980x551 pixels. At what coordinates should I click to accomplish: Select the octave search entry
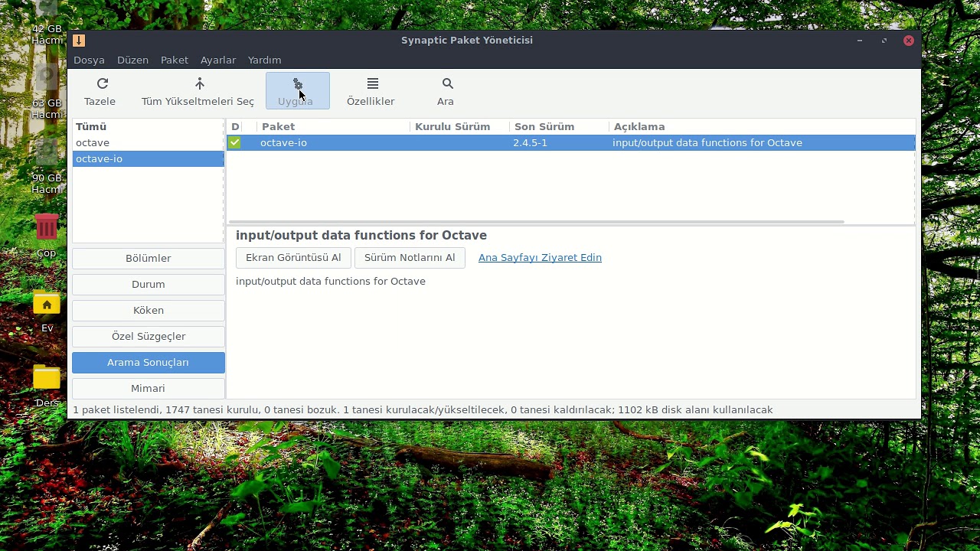pyautogui.click(x=149, y=142)
